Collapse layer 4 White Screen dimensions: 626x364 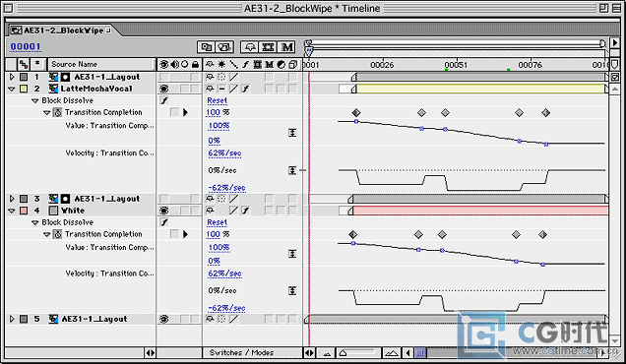point(12,211)
